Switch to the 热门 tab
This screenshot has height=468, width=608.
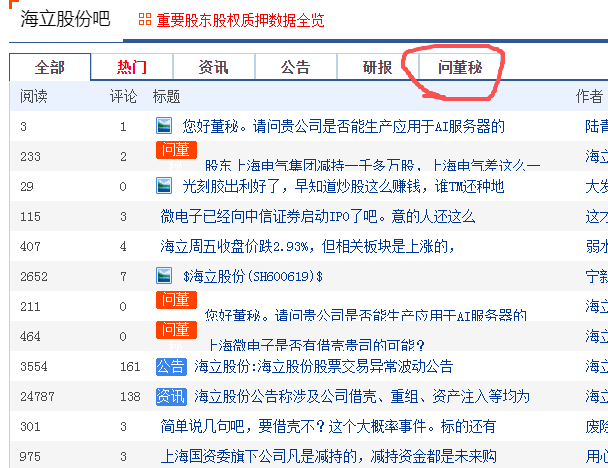point(132,67)
